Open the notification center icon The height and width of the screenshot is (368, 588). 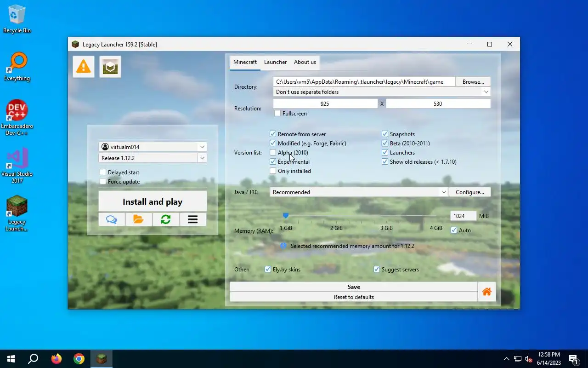573,359
